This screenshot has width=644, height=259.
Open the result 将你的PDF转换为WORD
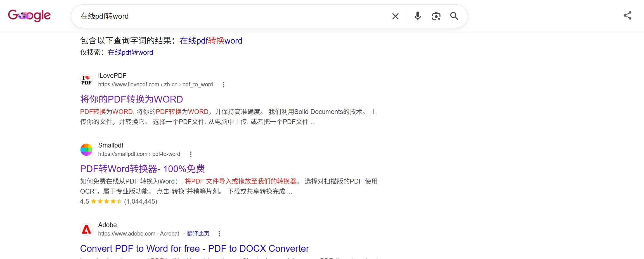132,99
